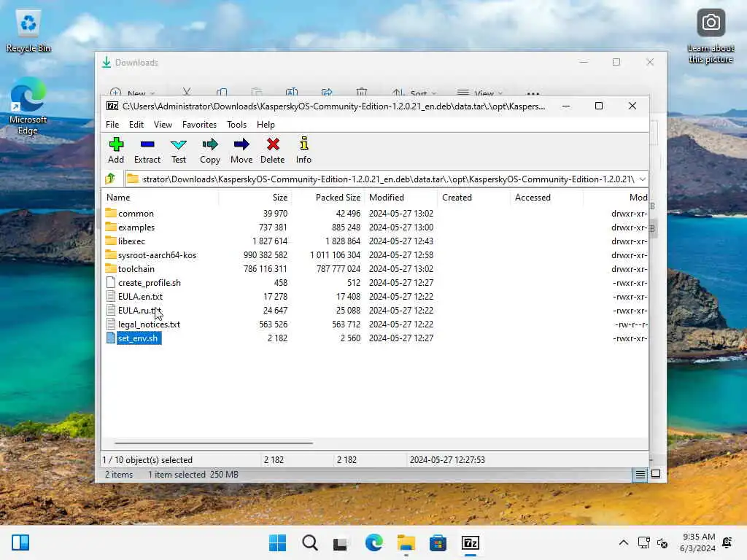Open the Tools menu
The width and height of the screenshot is (747, 560).
[x=237, y=124]
